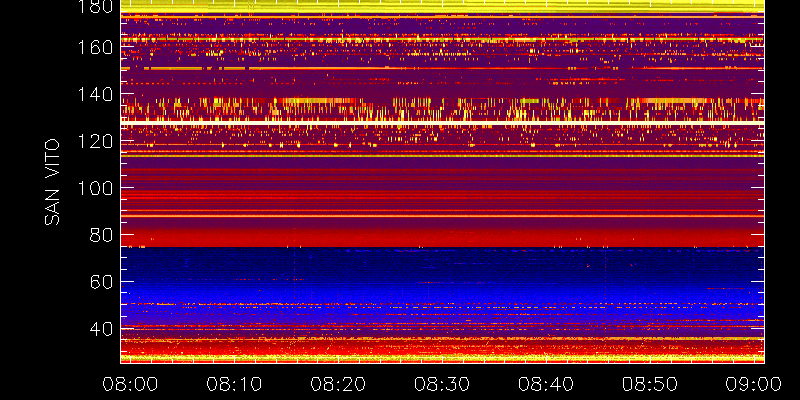
Task: Click the 08:10 time axis label
Action: pyautogui.click(x=234, y=384)
